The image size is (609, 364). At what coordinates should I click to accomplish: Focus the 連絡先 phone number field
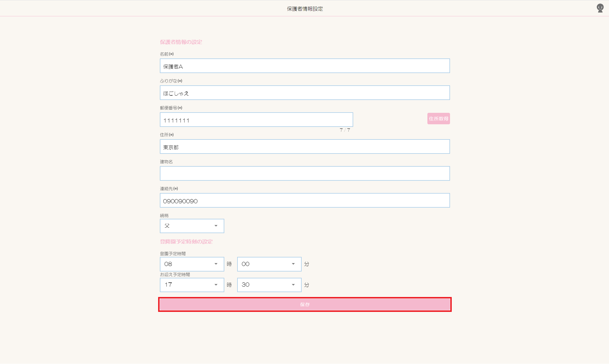[x=305, y=200]
